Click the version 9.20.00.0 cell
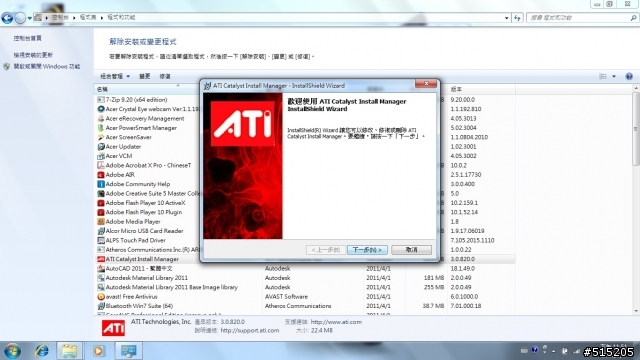Image resolution: width=640 pixels, height=360 pixels. 462,100
